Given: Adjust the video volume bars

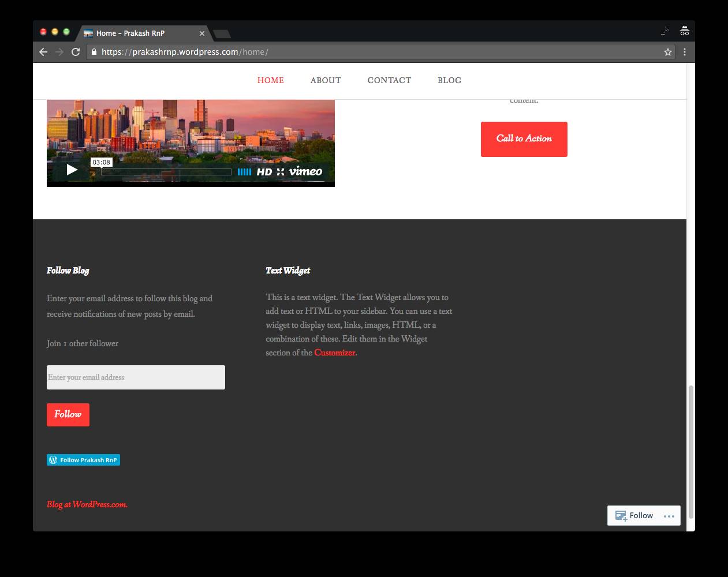Looking at the screenshot, I should pos(244,172).
